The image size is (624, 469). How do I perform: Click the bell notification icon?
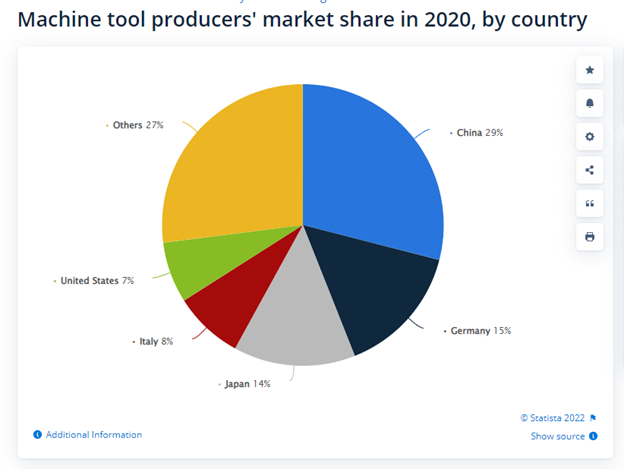[x=589, y=103]
